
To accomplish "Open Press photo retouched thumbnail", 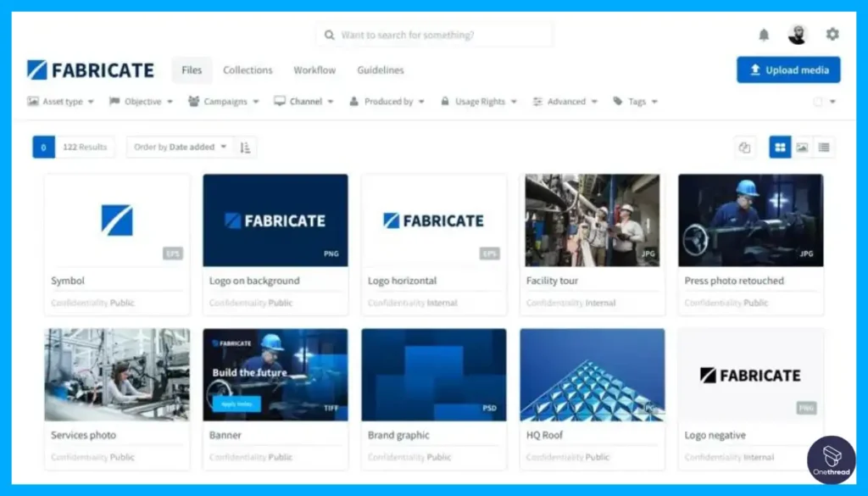I will [x=751, y=220].
